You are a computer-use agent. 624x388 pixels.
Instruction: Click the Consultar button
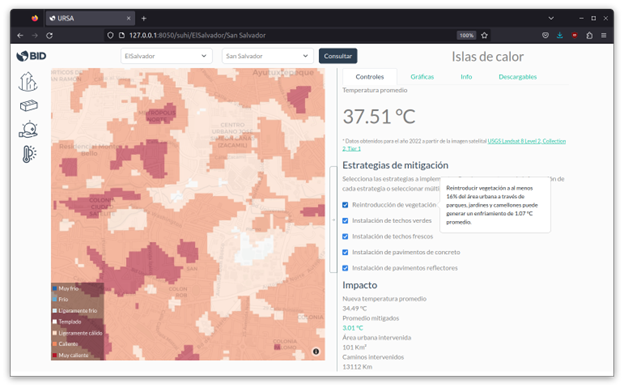pyautogui.click(x=338, y=56)
